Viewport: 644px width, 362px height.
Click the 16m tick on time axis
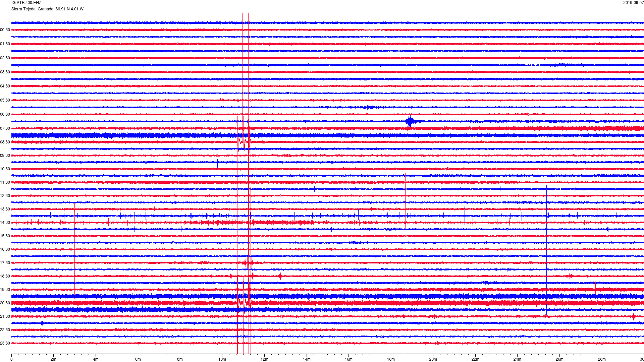click(x=349, y=359)
